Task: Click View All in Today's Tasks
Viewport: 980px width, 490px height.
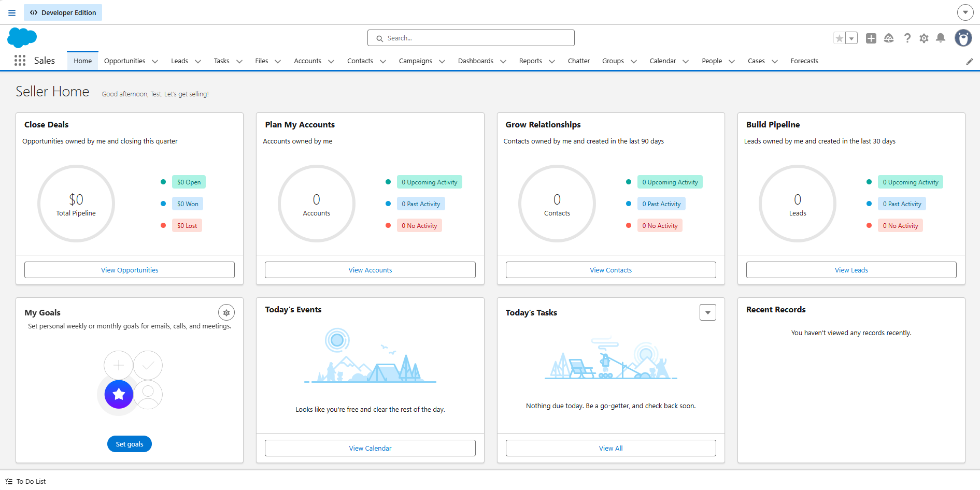Action: pos(611,448)
